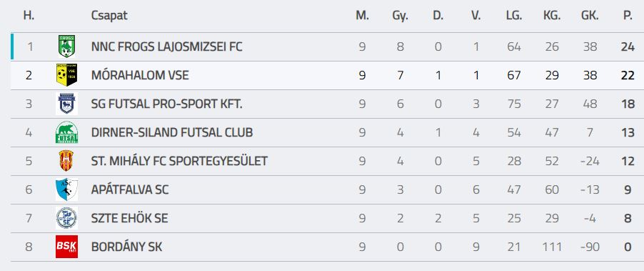The width and height of the screenshot is (644, 271).
Task: Click the GK. goal difference column header
Action: [x=590, y=16]
